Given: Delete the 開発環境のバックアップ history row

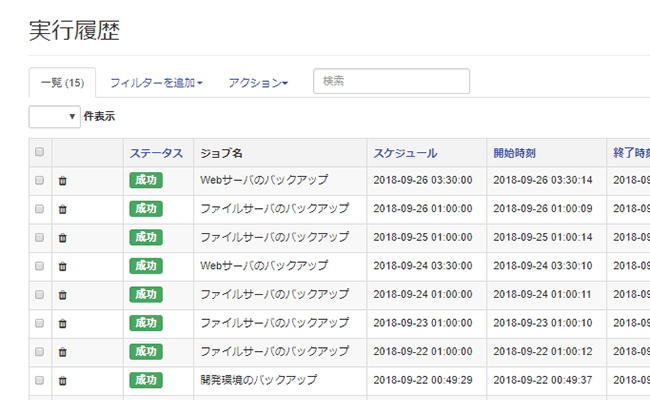Looking at the screenshot, I should [x=62, y=381].
